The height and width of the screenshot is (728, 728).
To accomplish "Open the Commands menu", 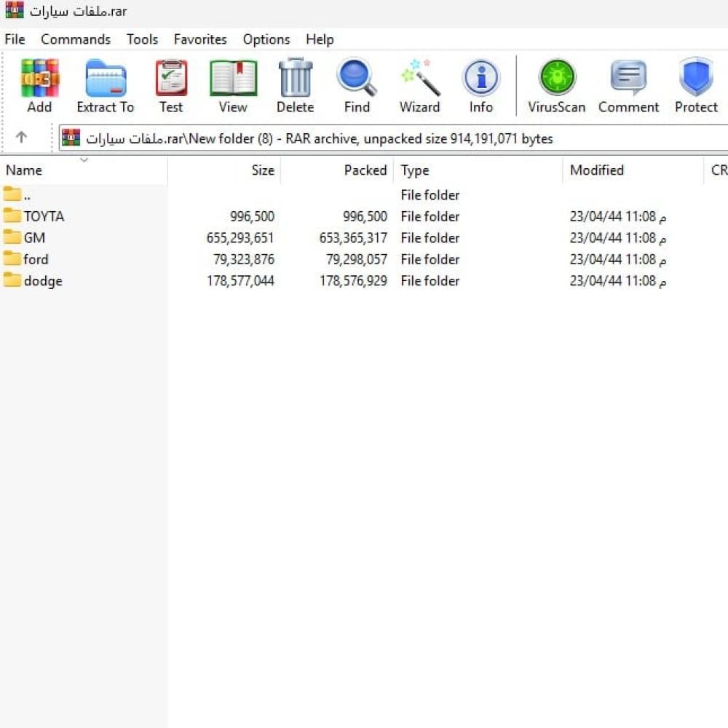I will click(x=76, y=39).
